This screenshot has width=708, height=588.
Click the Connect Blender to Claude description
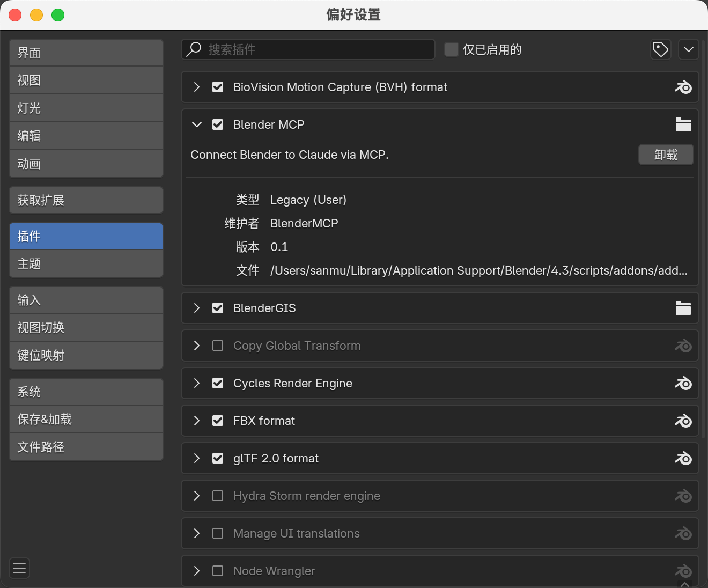pos(290,155)
